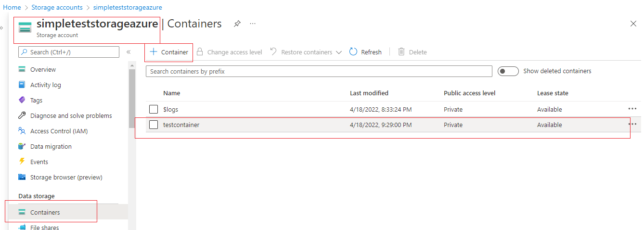Screen dimensions: 644x230
Task: Click the 4/18/2022, 8:33:24 PM timestamp
Action: pyautogui.click(x=381, y=109)
